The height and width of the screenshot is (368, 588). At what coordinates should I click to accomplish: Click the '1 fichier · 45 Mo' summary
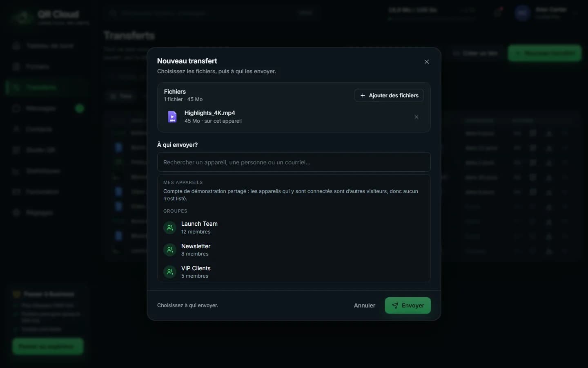(x=183, y=99)
